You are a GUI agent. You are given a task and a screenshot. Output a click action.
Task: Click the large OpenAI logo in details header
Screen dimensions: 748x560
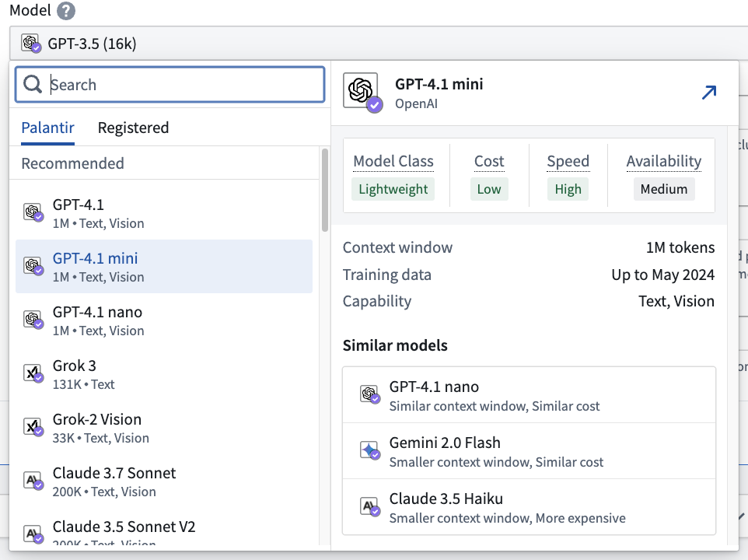click(x=362, y=92)
